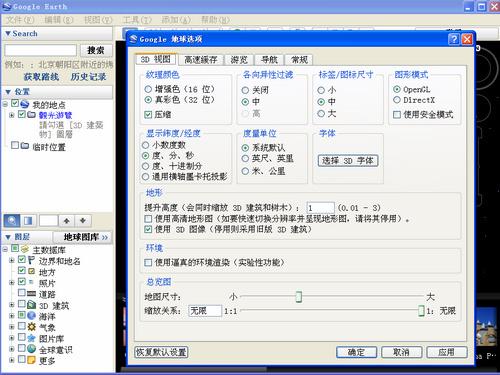Click the 缩放关系 slider handle
The height and width of the screenshot is (375, 500).
(x=421, y=311)
